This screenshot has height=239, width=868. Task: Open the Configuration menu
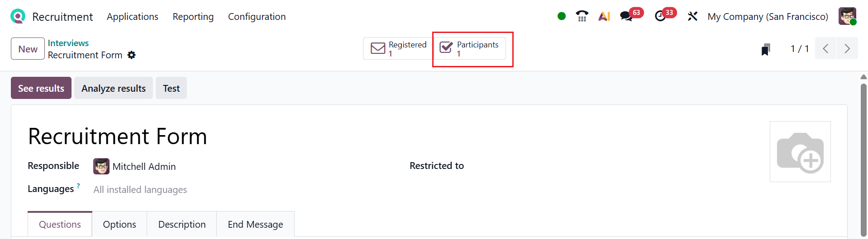[257, 17]
